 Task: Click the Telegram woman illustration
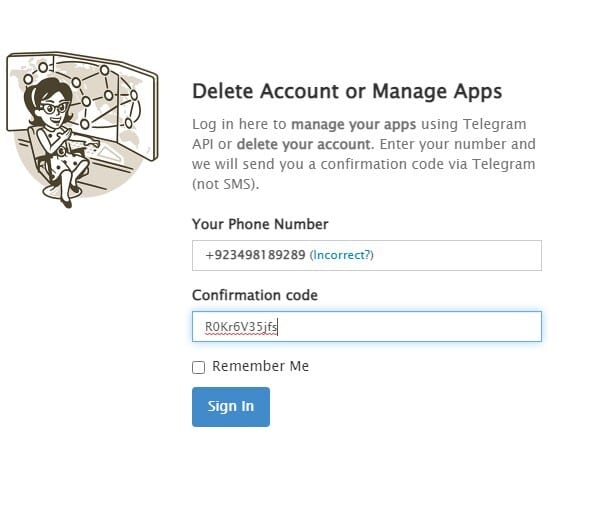coord(82,129)
